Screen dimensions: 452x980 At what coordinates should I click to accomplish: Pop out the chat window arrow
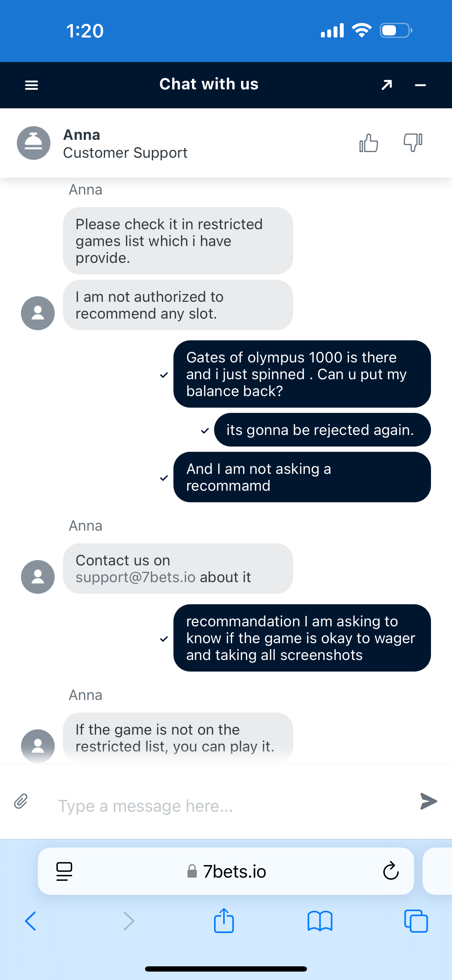(x=386, y=85)
